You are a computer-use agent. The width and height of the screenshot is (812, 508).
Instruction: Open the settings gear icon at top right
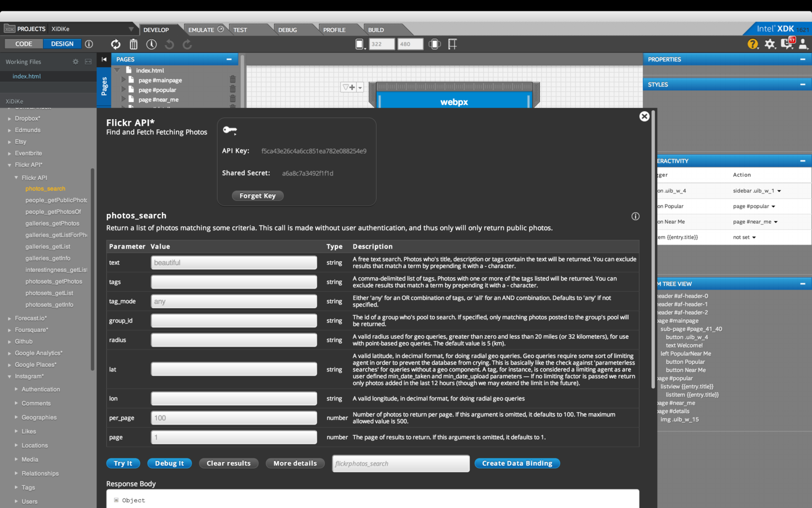(770, 44)
